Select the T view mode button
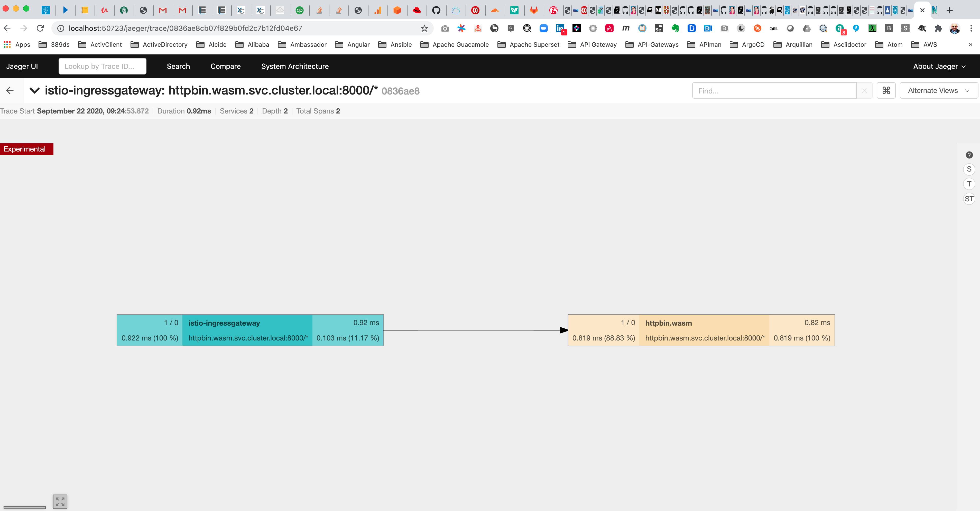 969,184
